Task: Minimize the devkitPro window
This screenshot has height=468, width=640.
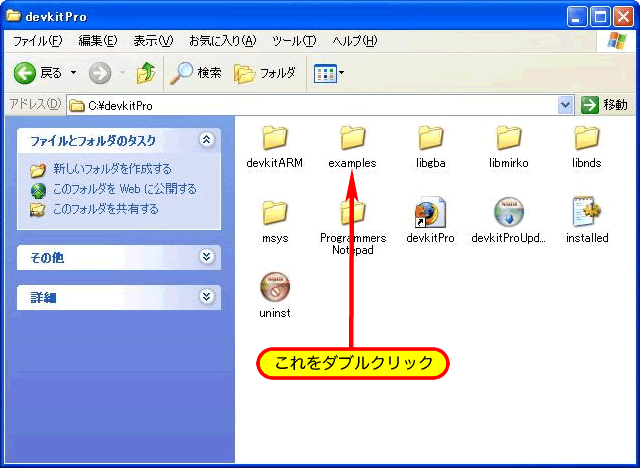Action: point(577,17)
